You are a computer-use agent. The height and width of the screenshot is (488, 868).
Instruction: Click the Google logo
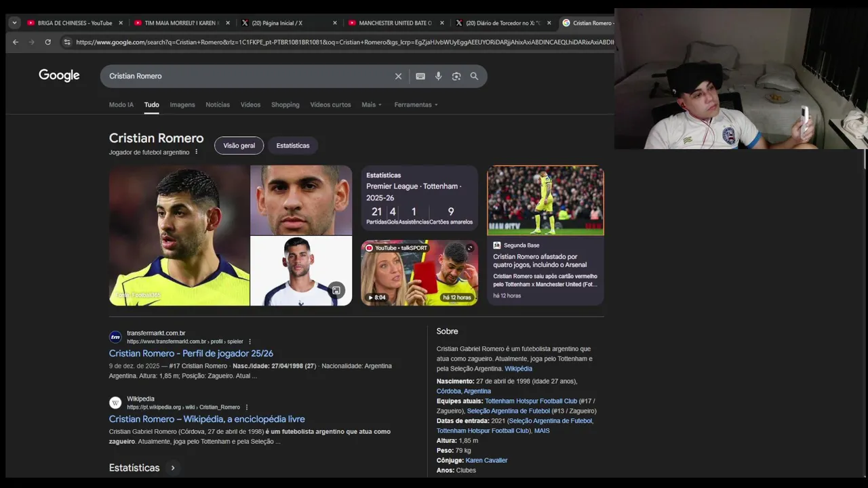tap(59, 76)
